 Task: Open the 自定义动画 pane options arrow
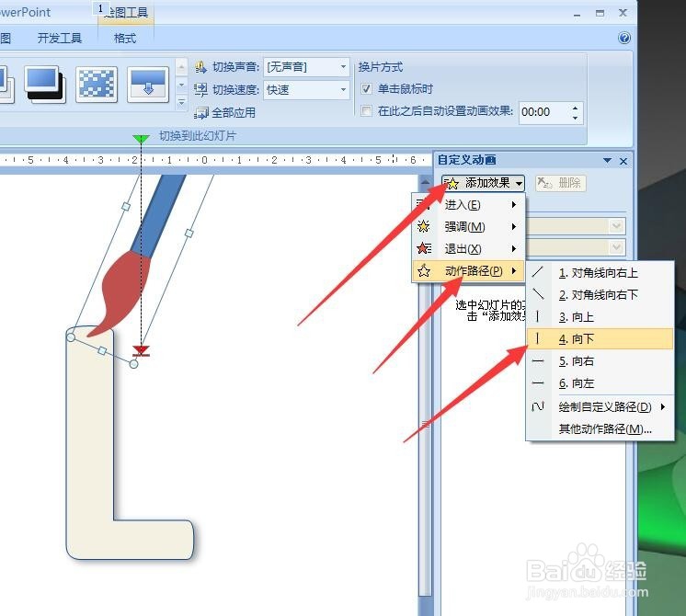point(607,161)
